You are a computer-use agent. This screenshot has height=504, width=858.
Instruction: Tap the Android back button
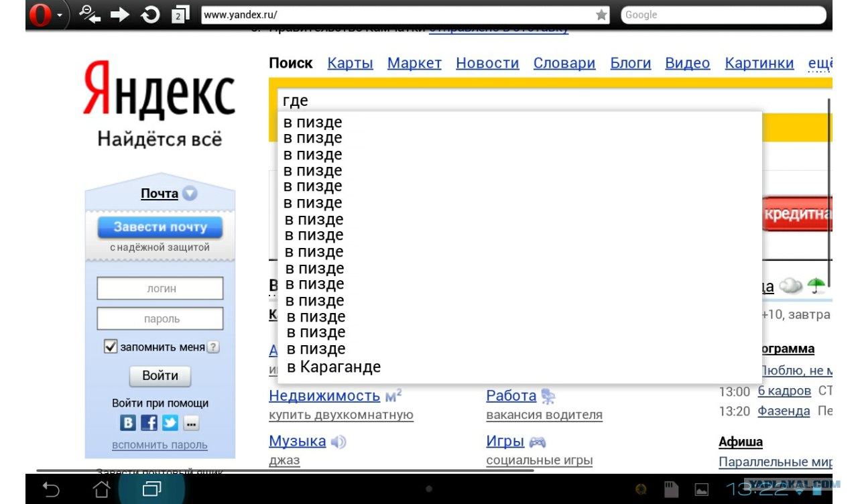51,489
